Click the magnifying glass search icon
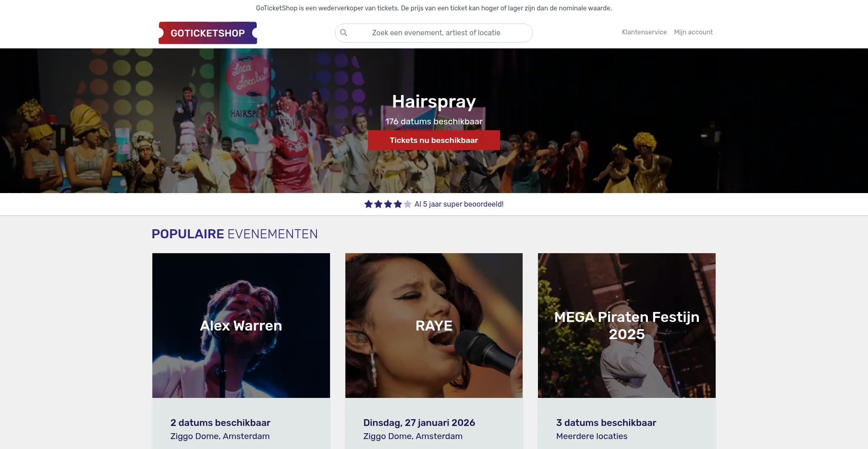The height and width of the screenshot is (449, 868). click(x=344, y=33)
